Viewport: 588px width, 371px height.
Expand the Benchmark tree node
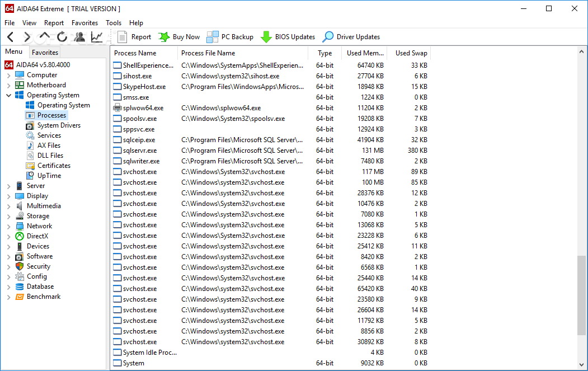point(8,297)
